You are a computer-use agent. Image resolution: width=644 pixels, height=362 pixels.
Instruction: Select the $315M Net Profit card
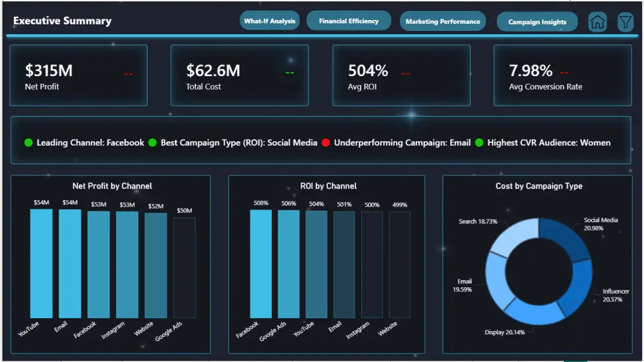[x=79, y=75]
